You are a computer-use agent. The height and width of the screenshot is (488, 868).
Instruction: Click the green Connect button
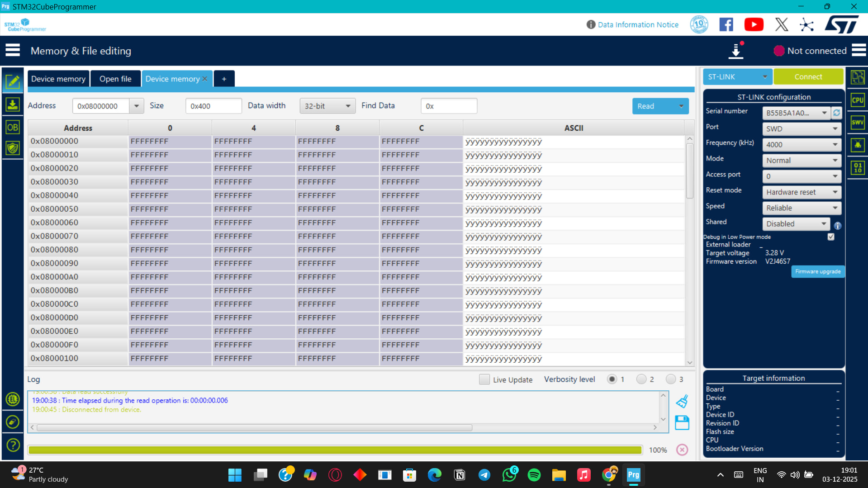pos(808,77)
